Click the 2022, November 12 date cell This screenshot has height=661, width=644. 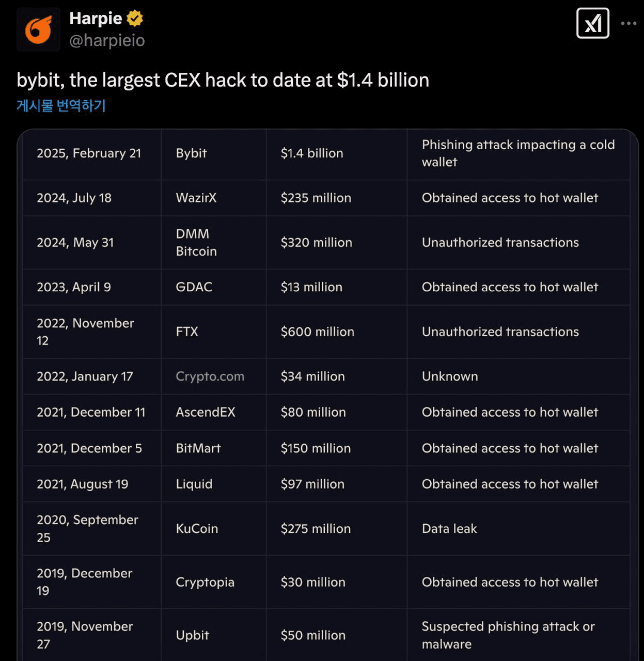click(x=85, y=332)
